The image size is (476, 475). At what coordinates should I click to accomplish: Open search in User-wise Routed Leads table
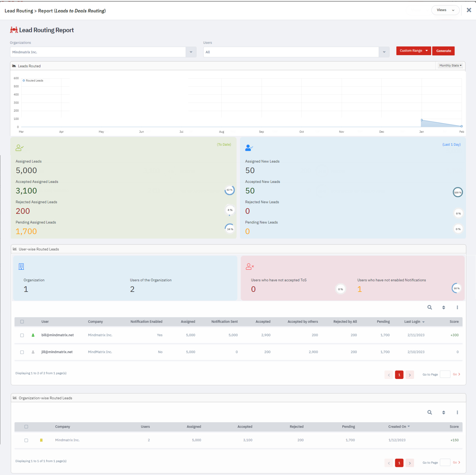(x=430, y=307)
